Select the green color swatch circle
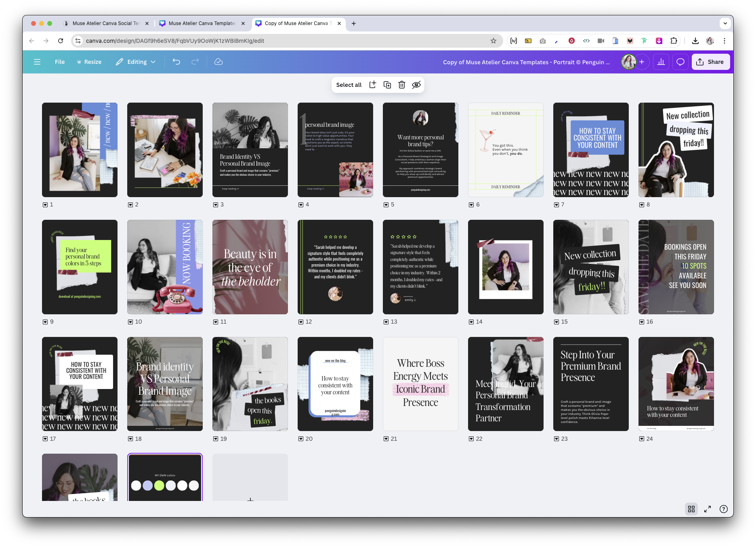Viewport: 756px width, 547px height. [x=159, y=486]
